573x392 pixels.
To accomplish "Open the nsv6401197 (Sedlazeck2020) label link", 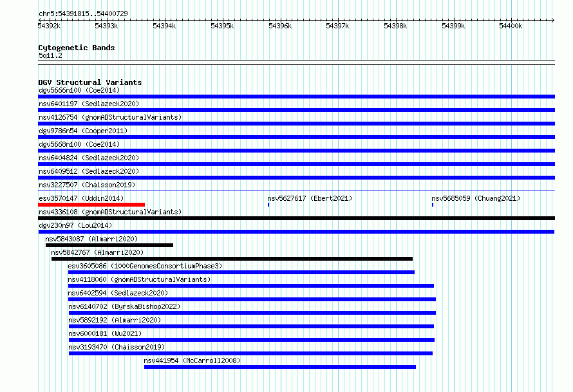I will 89,104.
